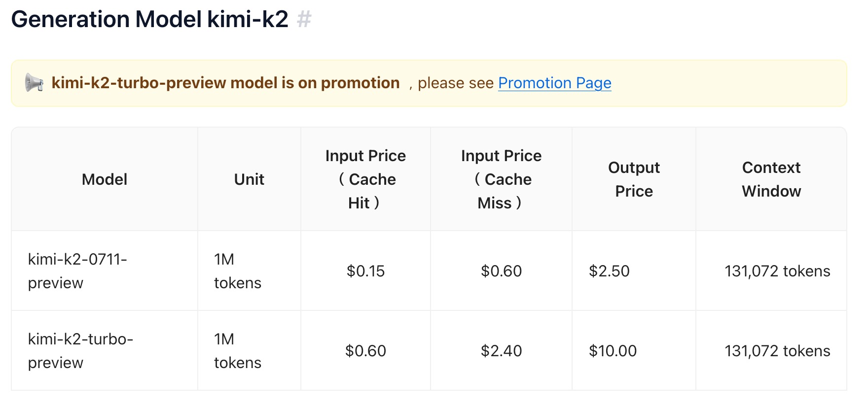This screenshot has width=868, height=406.
Task: Click the $0.15 cache hit price
Action: 365,271
